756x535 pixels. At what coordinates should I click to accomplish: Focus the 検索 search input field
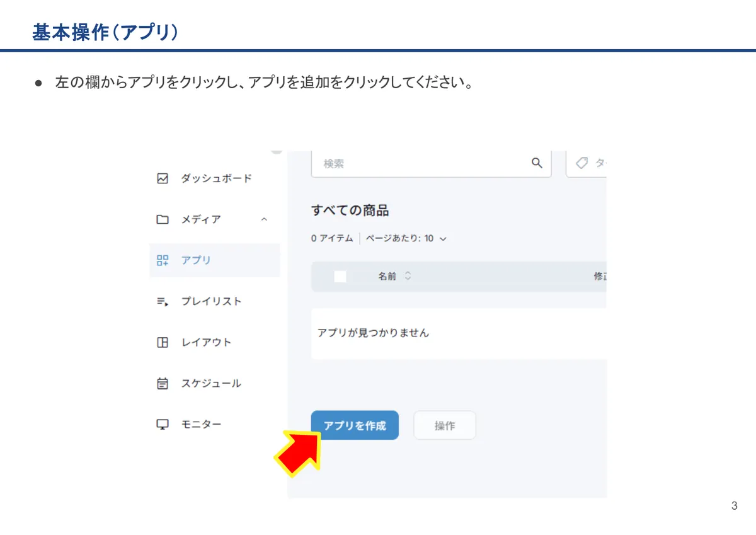pyautogui.click(x=432, y=163)
